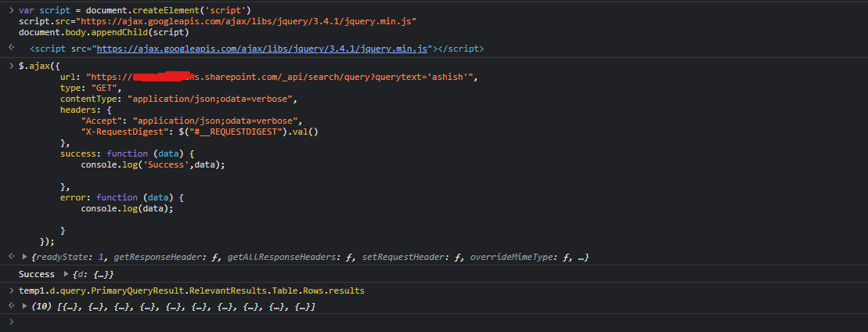Click the 'success: function (data)' line
This screenshot has width=868, height=332.
128,153
